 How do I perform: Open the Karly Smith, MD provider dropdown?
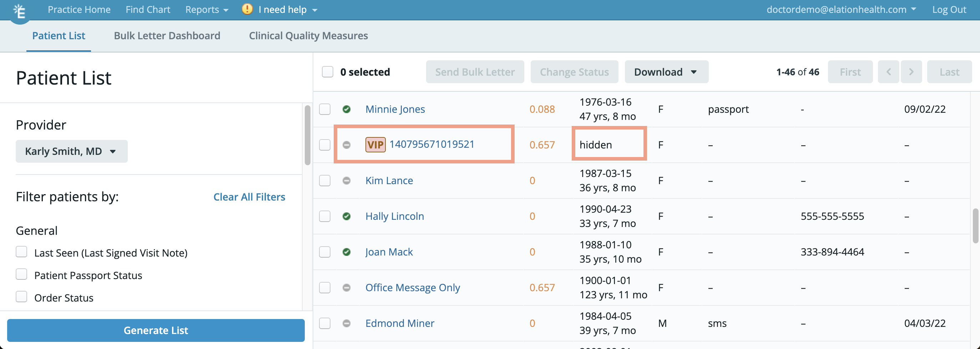[x=71, y=151]
